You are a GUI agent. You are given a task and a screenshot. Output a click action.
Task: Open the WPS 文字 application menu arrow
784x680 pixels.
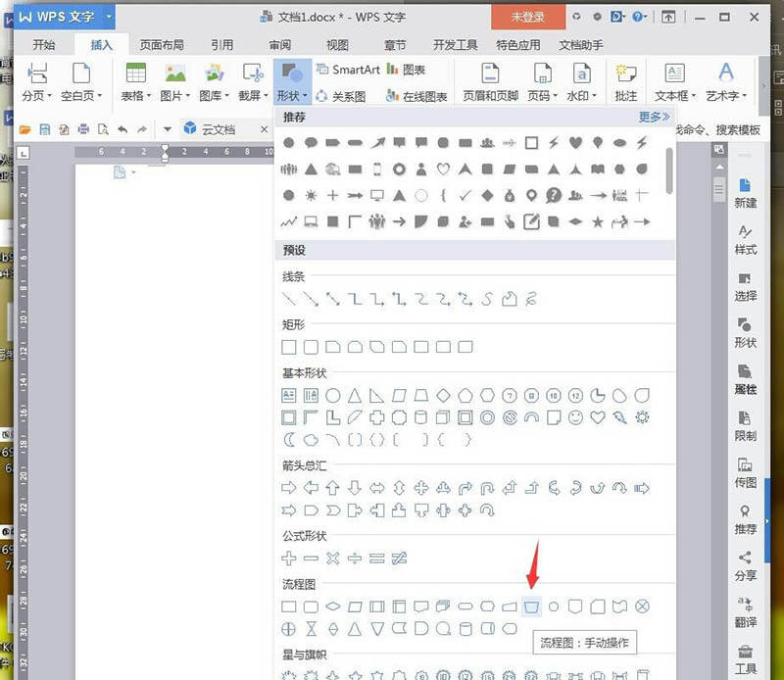(109, 17)
